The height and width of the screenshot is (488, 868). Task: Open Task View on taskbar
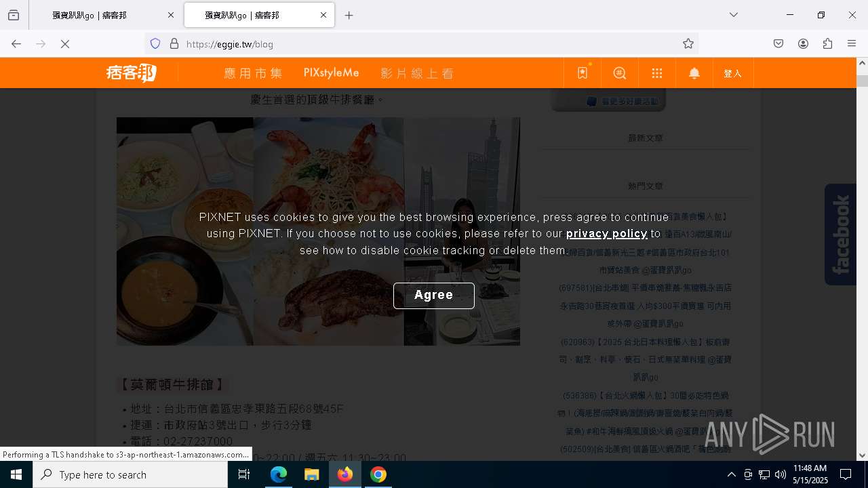tap(244, 474)
